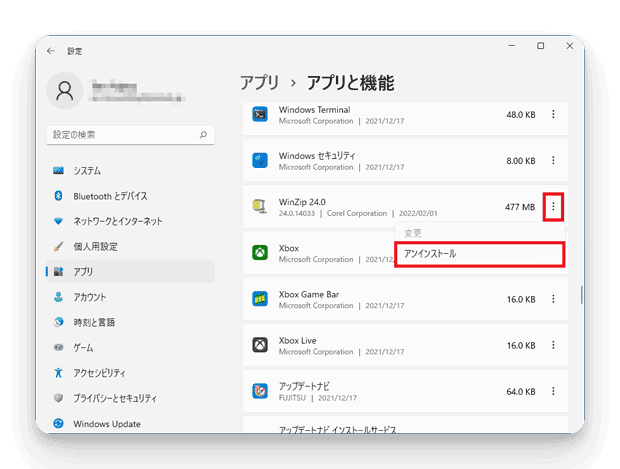The width and height of the screenshot is (620, 469).
Task: Click the search magnifier icon
Action: (203, 135)
